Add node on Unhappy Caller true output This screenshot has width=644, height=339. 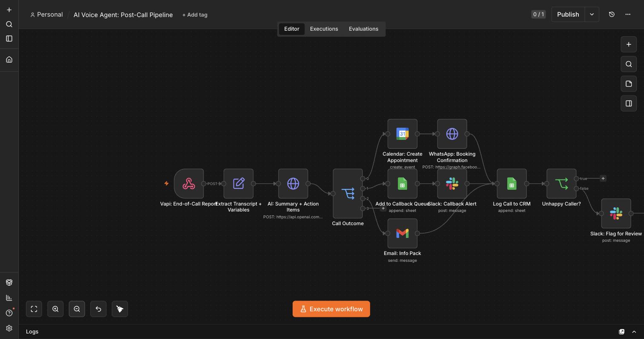click(x=603, y=178)
